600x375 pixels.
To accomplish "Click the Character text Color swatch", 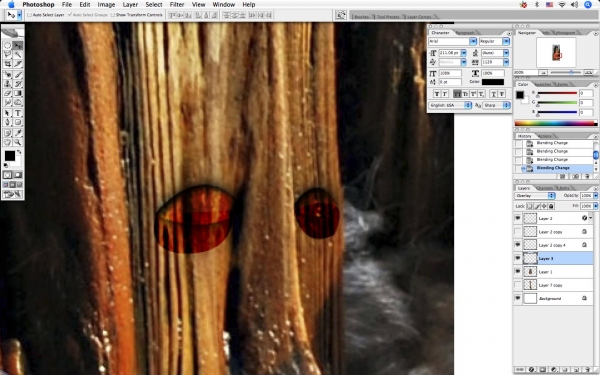I will coord(493,82).
